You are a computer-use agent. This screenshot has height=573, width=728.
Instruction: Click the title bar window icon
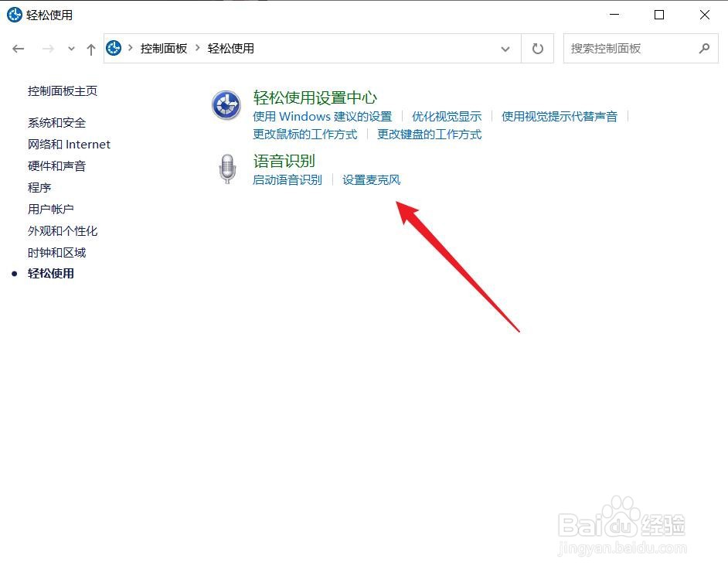pyautogui.click(x=15, y=15)
